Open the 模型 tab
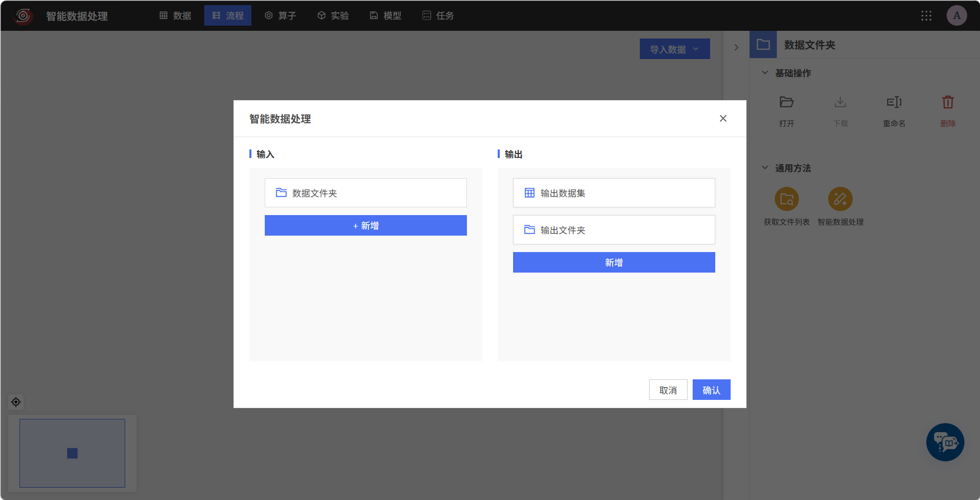Viewport: 980px width, 500px height. click(x=386, y=15)
